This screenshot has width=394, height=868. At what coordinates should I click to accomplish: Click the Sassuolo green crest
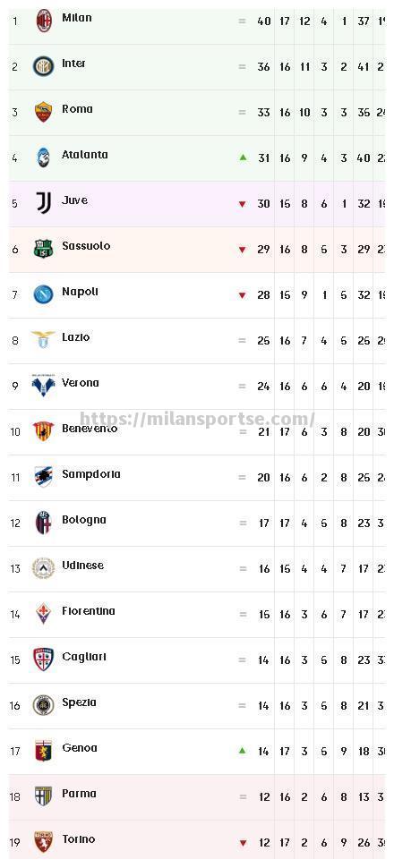(43, 249)
